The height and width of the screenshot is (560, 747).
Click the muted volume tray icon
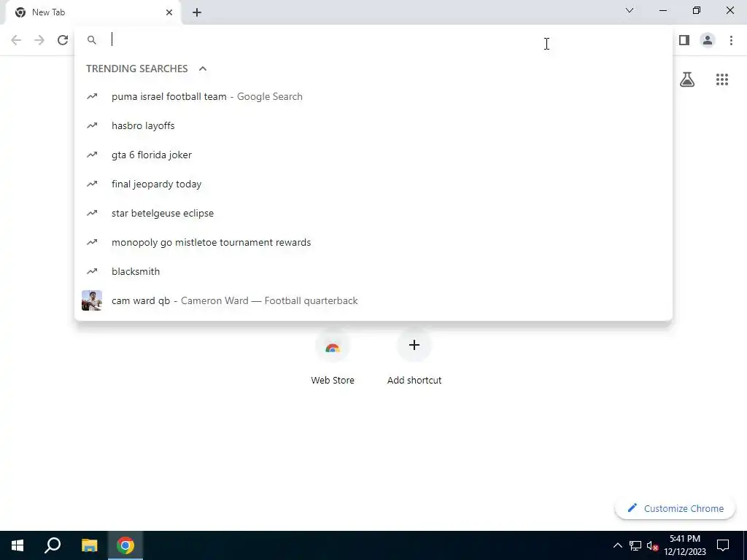(652, 545)
